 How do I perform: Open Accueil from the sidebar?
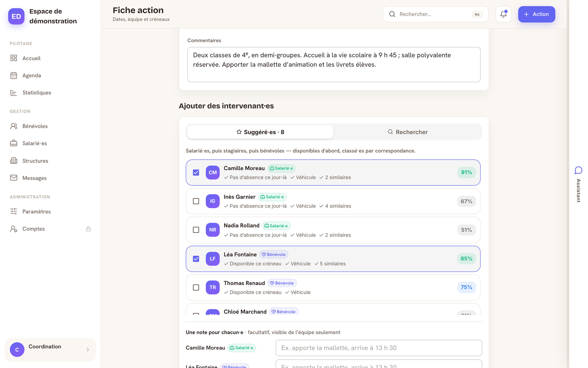[50, 58]
